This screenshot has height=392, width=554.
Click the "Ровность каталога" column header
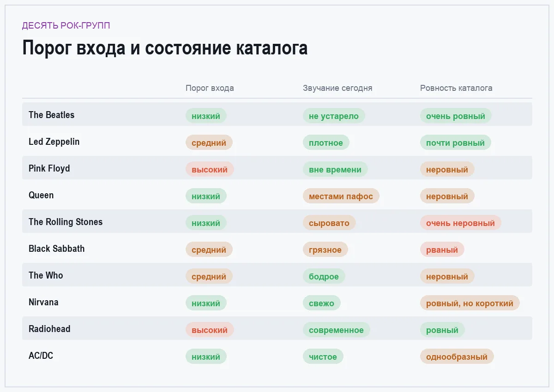click(456, 88)
